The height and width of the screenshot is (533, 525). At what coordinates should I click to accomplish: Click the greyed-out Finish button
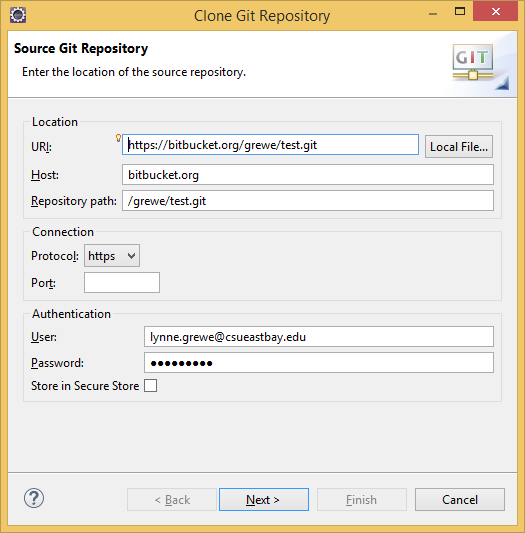pos(362,500)
